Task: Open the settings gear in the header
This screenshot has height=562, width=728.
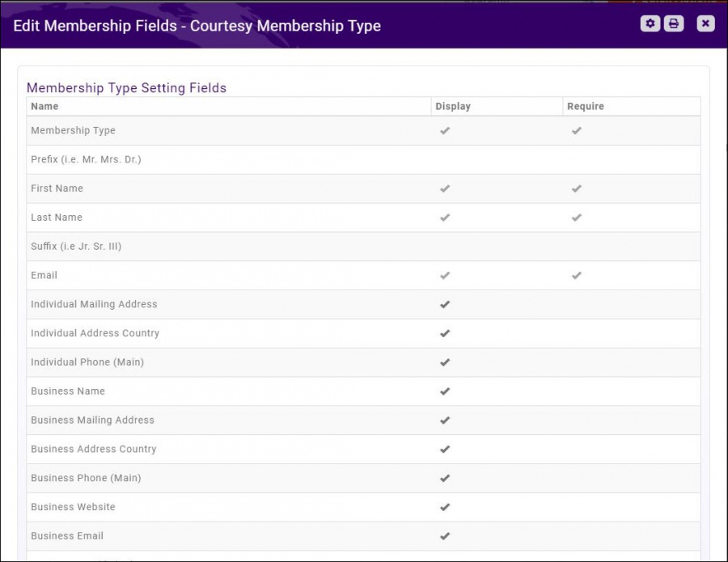Action: click(650, 23)
